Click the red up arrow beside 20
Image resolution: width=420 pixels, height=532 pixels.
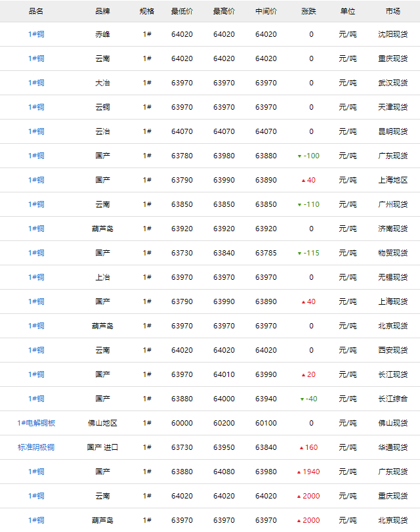303,375
